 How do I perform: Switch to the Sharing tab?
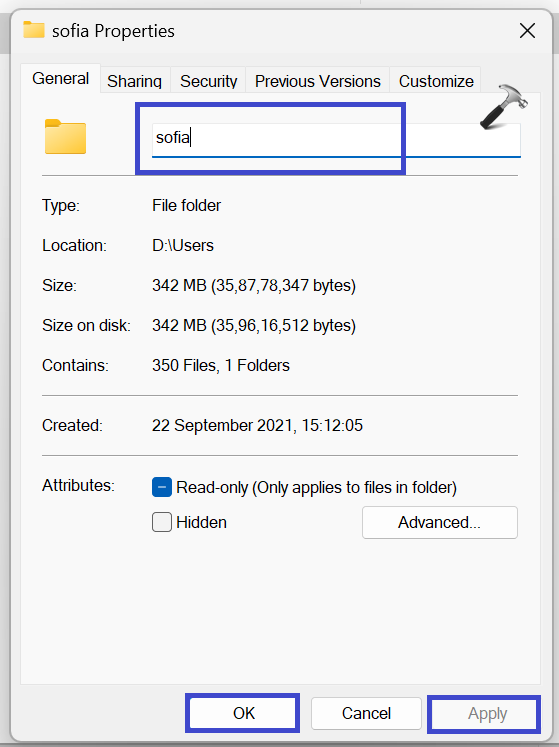pos(134,81)
